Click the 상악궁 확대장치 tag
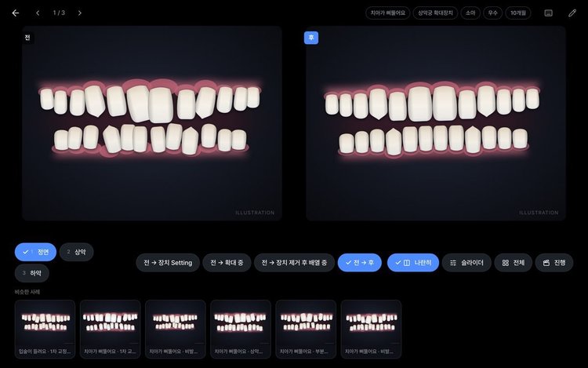Image resolution: width=588 pixels, height=368 pixels. point(435,13)
